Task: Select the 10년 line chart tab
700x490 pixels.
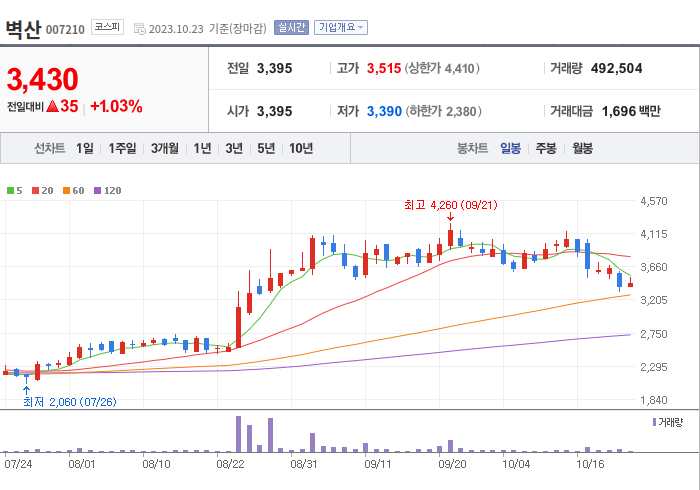Action: 301,148
